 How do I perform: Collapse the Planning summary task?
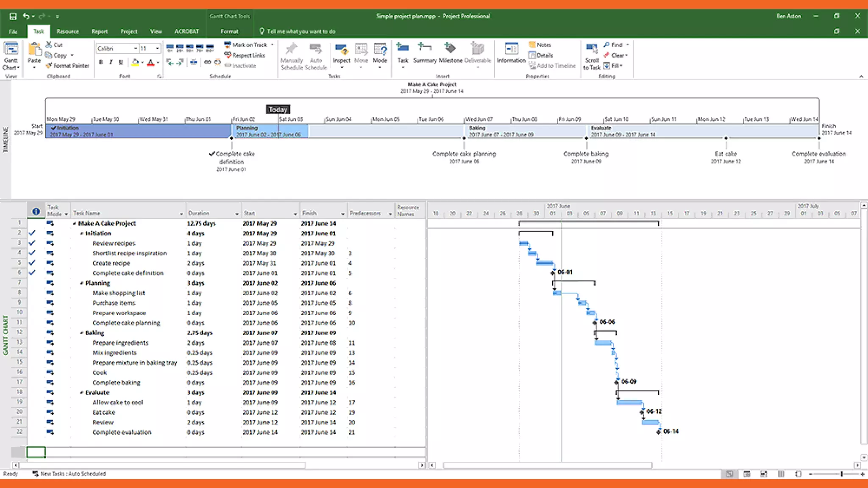coord(81,283)
